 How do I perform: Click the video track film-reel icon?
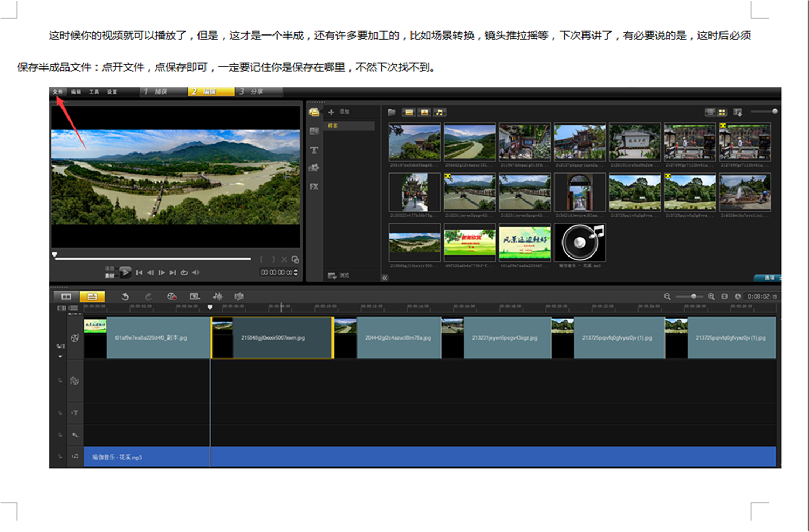(x=75, y=338)
